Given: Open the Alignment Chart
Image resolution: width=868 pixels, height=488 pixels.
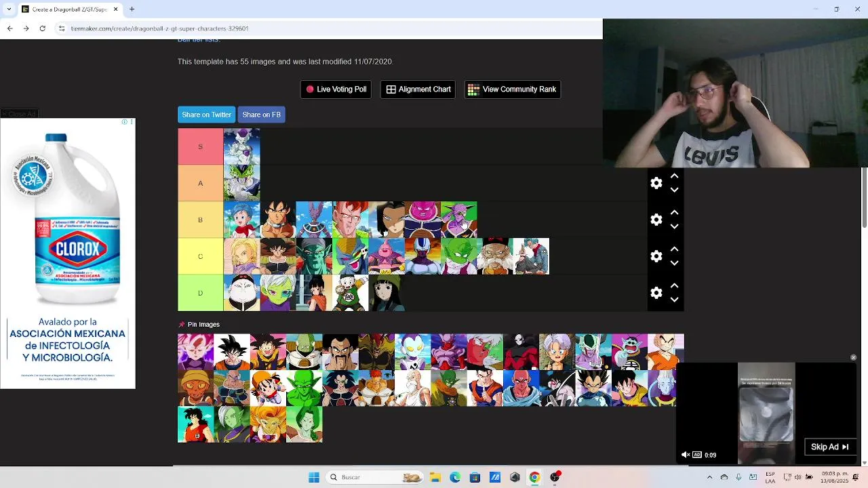Looking at the screenshot, I should [x=418, y=89].
